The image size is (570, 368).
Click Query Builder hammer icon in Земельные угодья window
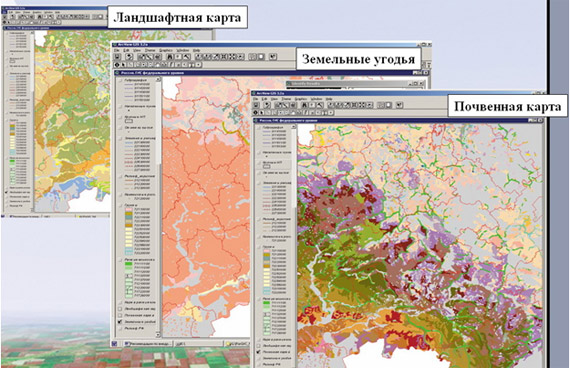(186, 57)
